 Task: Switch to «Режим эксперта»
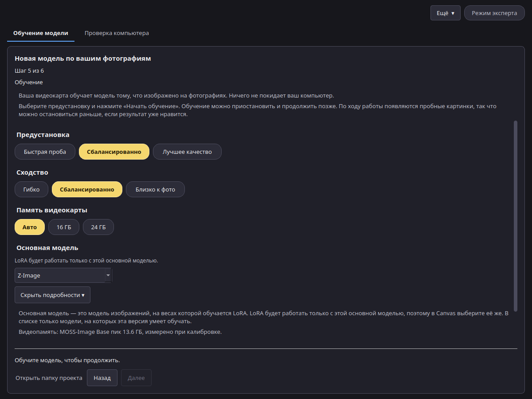494,13
